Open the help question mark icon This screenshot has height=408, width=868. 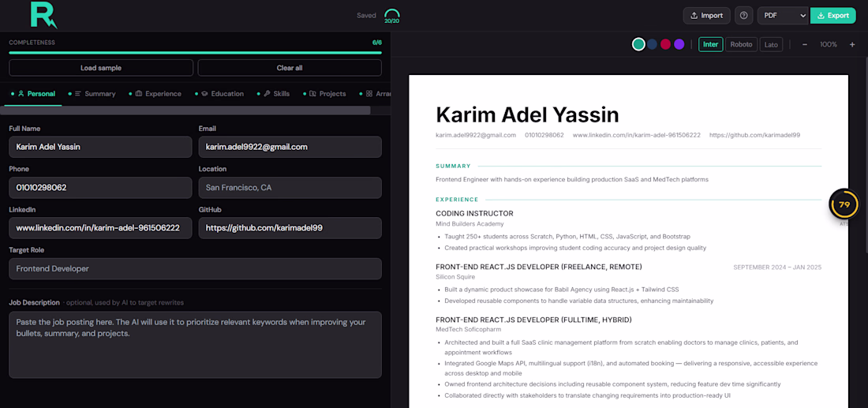click(744, 16)
